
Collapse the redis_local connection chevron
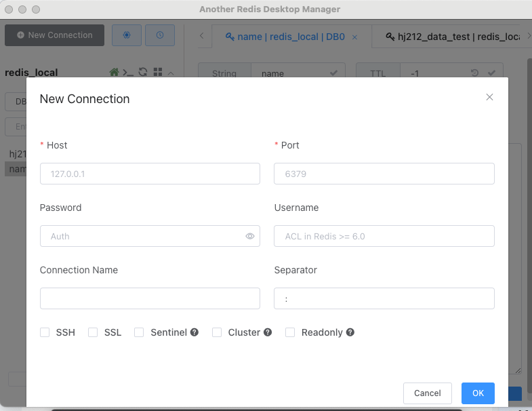[171, 73]
